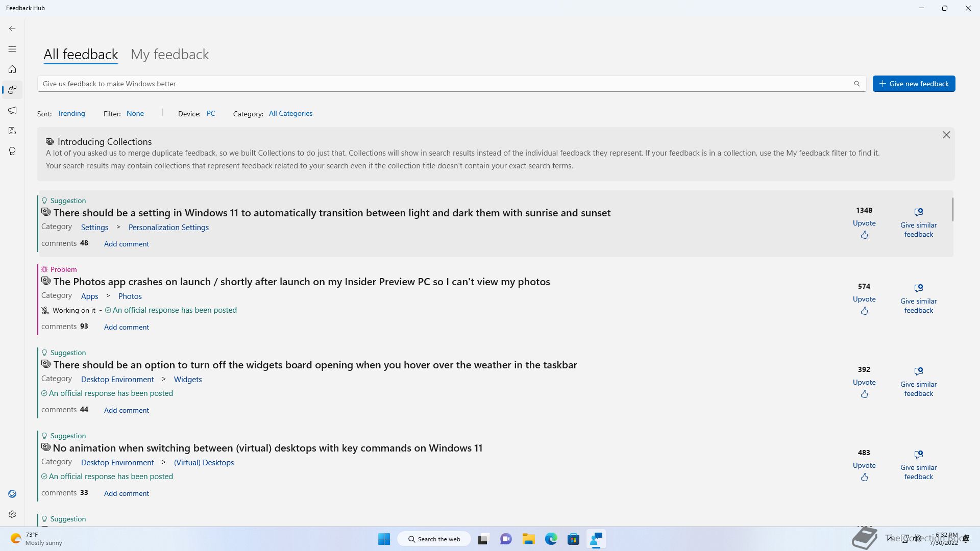The image size is (980, 551).
Task: Upvote the virtual desktops animation suggestion
Action: 864,471
